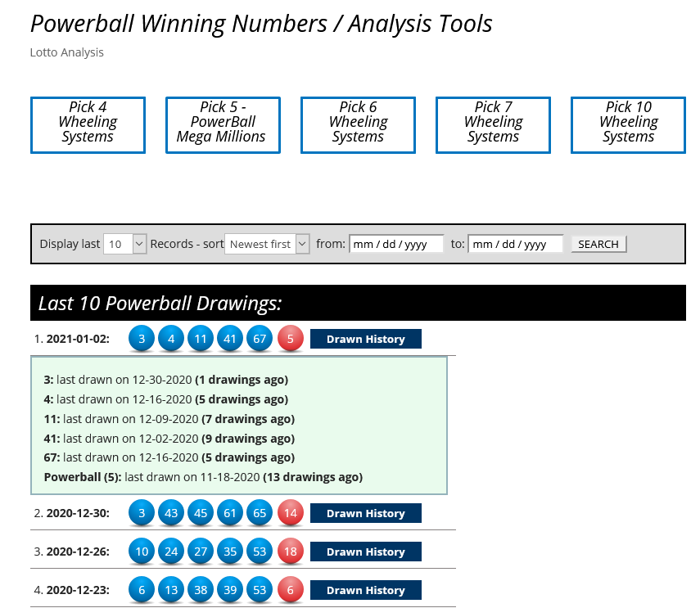Click the 'Powerball Winning Numbers / Analysis Tools' title
Image resolution: width=700 pixels, height=608 pixels.
(x=261, y=24)
